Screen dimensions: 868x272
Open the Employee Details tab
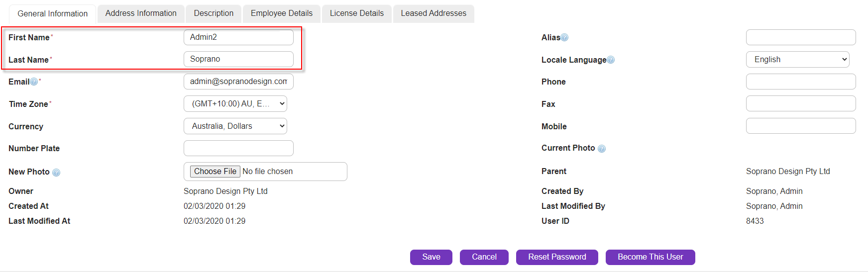click(282, 13)
